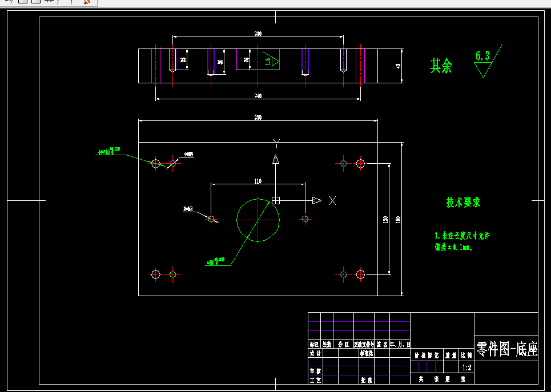
Task: Pick the green 4×Φ10 tolerance label
Action: click(x=109, y=151)
